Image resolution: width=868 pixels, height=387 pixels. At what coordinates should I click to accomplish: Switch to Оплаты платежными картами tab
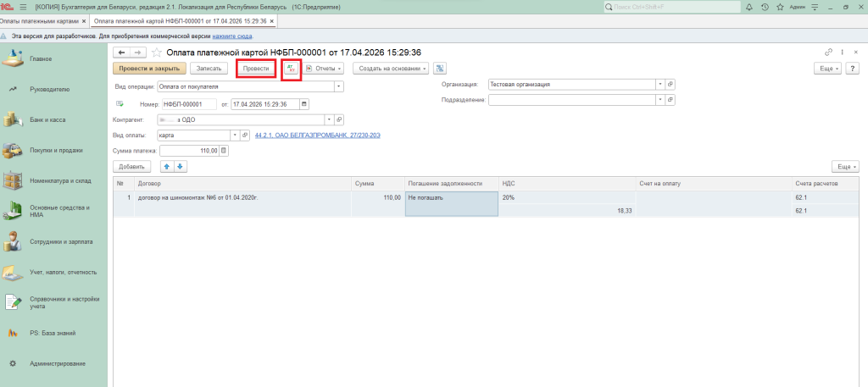tap(42, 20)
